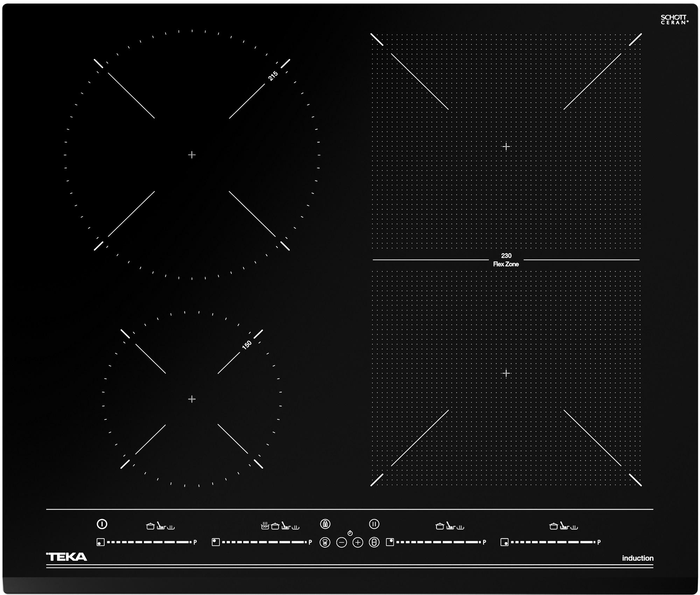Touch the leftmost power slider bar

click(x=149, y=542)
